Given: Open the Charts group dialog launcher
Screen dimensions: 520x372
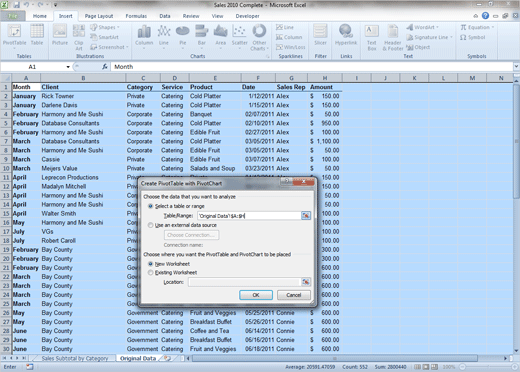Looking at the screenshot, I should [x=268, y=57].
